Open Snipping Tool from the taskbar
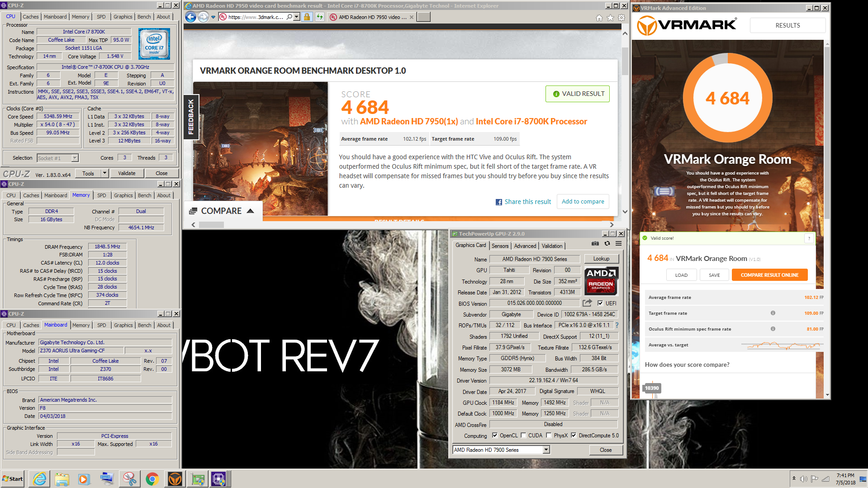 129,479
